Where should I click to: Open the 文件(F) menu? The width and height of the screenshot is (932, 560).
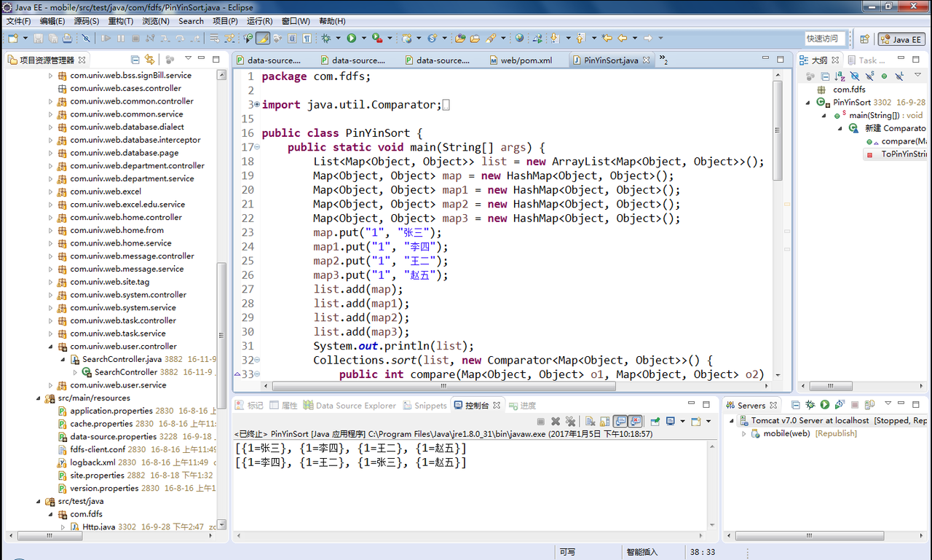(x=18, y=21)
